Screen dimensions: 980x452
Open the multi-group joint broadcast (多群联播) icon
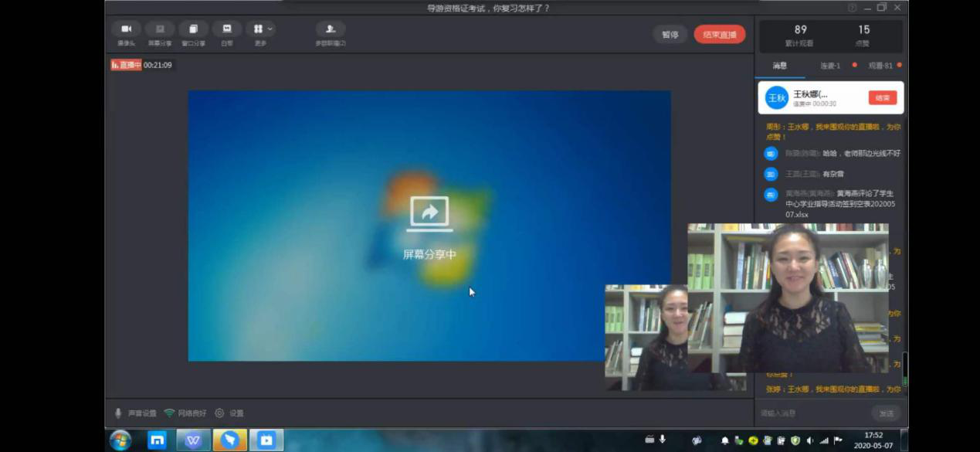point(331,29)
